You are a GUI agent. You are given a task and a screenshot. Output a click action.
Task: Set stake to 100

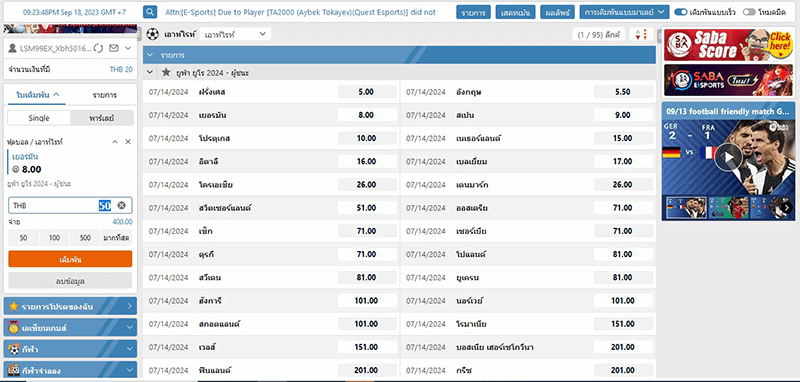point(54,238)
